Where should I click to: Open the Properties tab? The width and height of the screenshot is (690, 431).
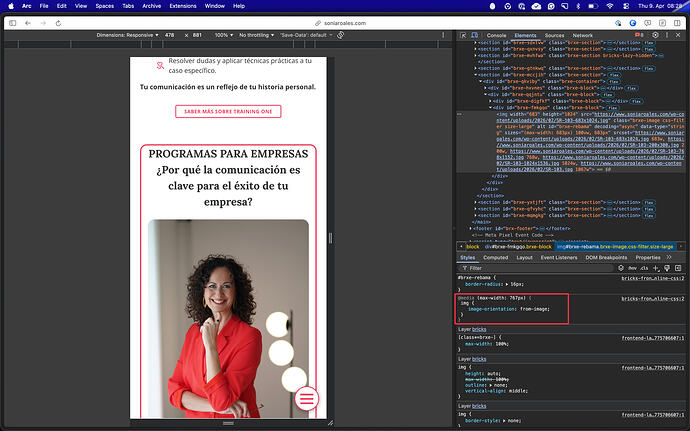[648, 258]
